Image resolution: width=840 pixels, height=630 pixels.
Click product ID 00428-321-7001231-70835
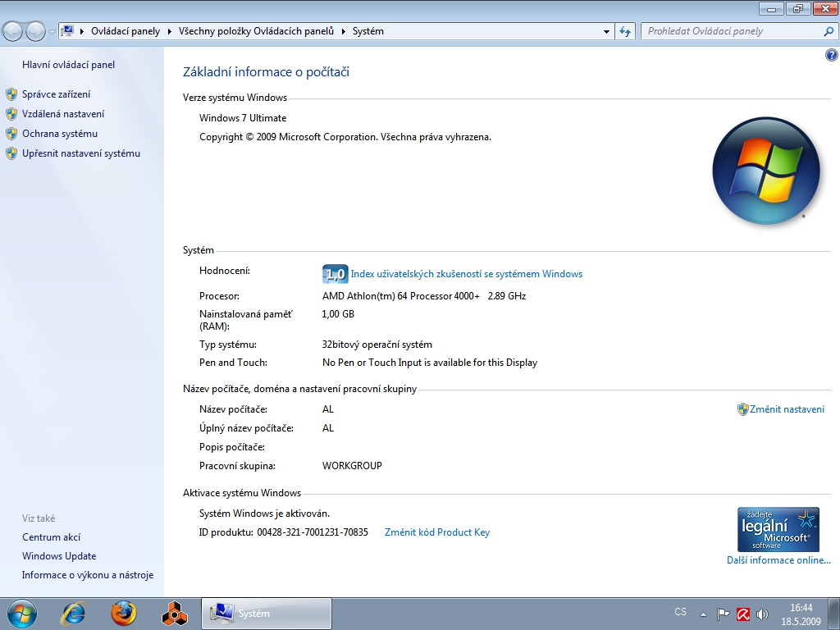tap(313, 532)
